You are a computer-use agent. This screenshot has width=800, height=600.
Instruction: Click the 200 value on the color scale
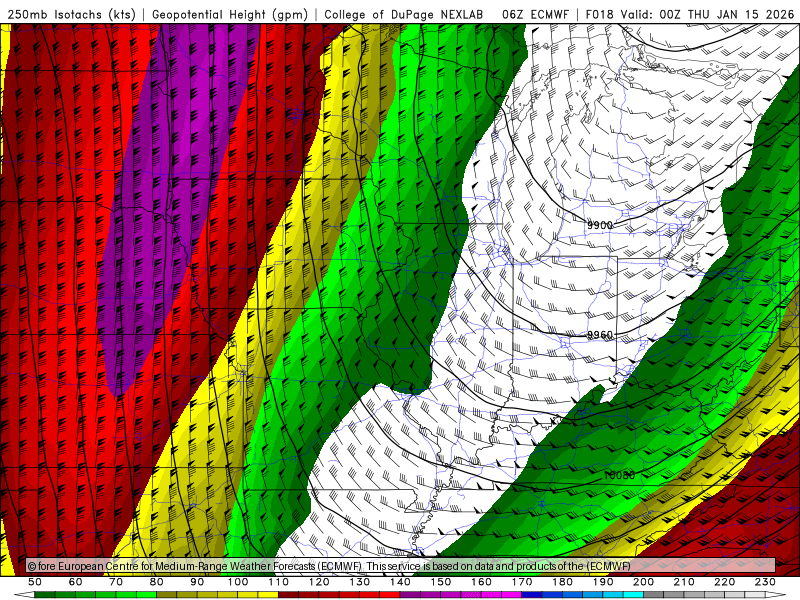(643, 582)
